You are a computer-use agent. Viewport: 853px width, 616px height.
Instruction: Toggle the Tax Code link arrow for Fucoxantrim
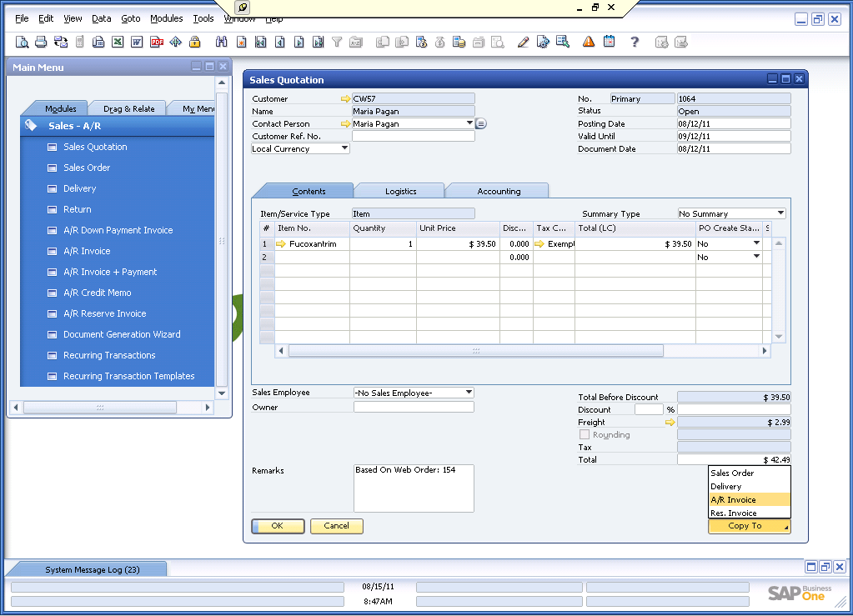coord(539,243)
